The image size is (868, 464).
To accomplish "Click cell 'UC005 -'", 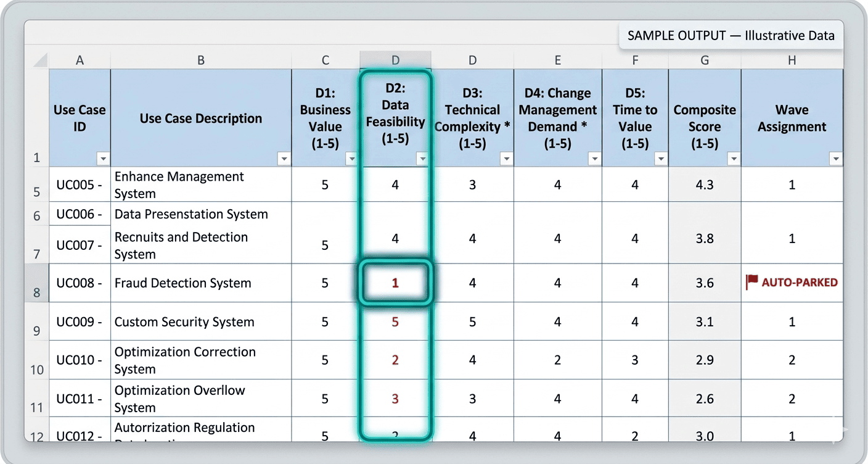I will [x=80, y=184].
